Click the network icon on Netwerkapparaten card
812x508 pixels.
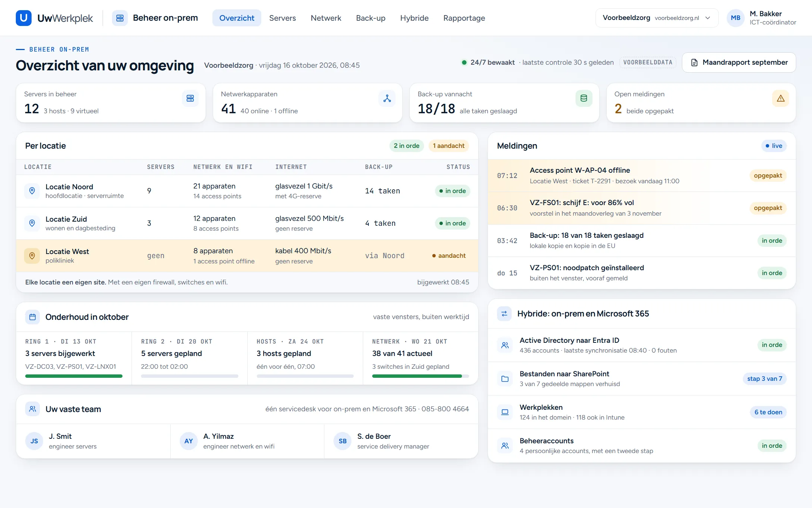[x=387, y=98]
